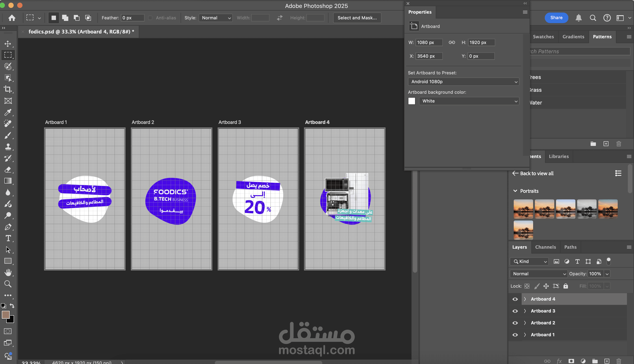Screen dimensions: 634x364
Task: Select the Pen tool
Action: [8, 227]
